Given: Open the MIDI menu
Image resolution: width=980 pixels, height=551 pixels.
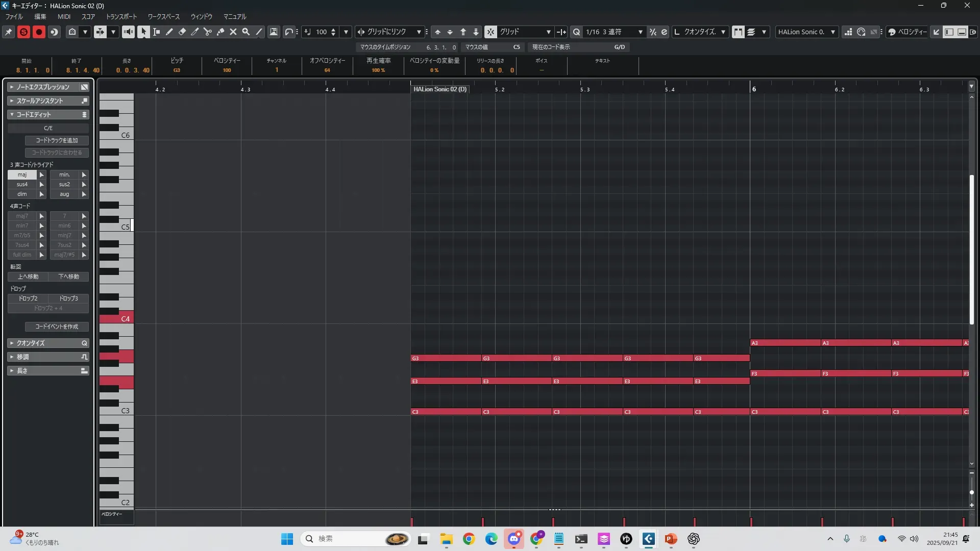Looking at the screenshot, I should click(x=64, y=16).
